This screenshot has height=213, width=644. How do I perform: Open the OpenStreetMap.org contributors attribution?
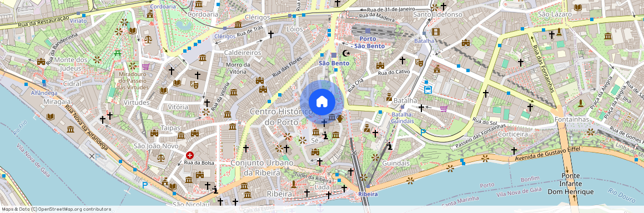[x=74, y=209]
